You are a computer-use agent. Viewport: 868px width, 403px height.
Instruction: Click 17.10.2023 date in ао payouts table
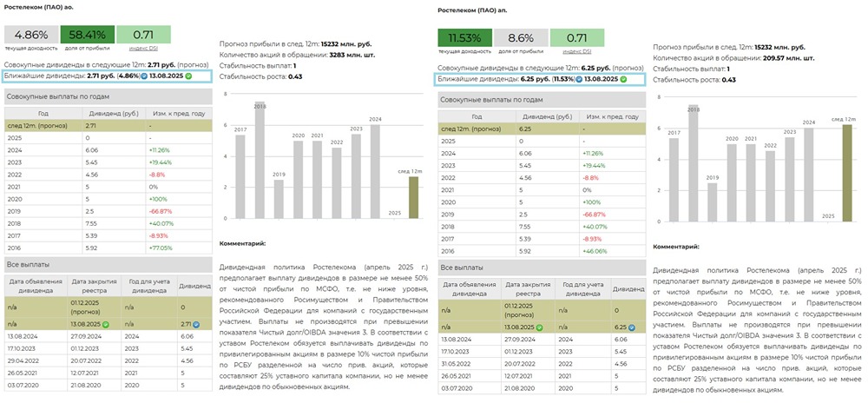click(23, 348)
